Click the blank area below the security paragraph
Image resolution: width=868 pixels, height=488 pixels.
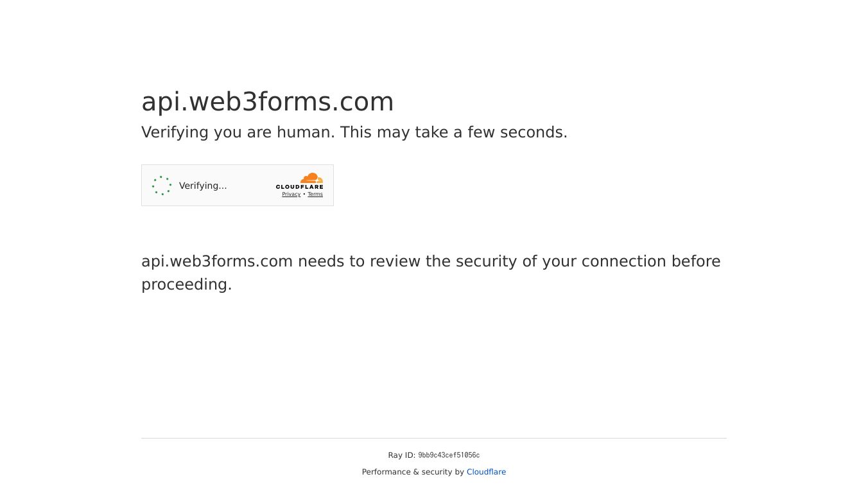point(433,360)
